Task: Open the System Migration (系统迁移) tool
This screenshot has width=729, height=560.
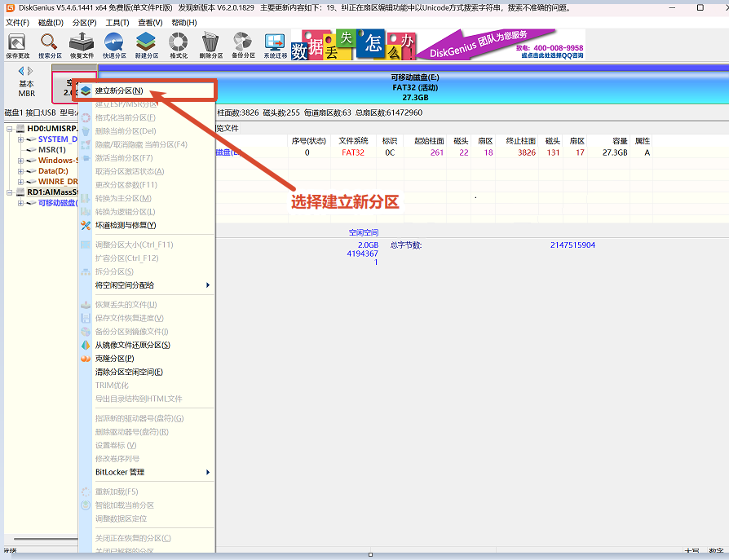Action: coord(276,46)
